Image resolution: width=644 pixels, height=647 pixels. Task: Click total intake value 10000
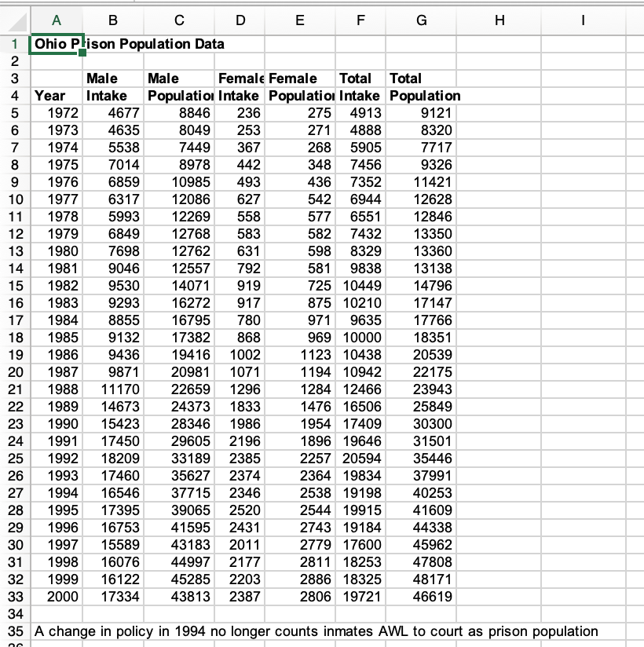[360, 338]
